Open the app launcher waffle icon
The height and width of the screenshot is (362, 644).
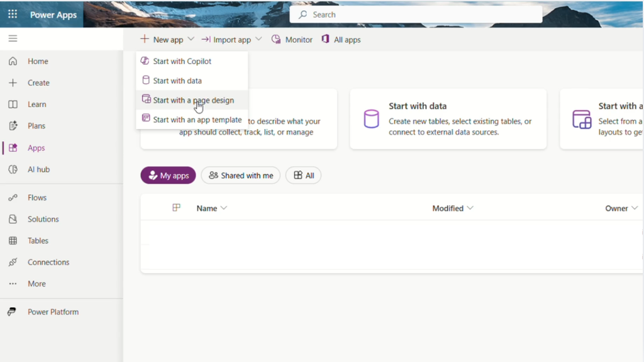13,14
